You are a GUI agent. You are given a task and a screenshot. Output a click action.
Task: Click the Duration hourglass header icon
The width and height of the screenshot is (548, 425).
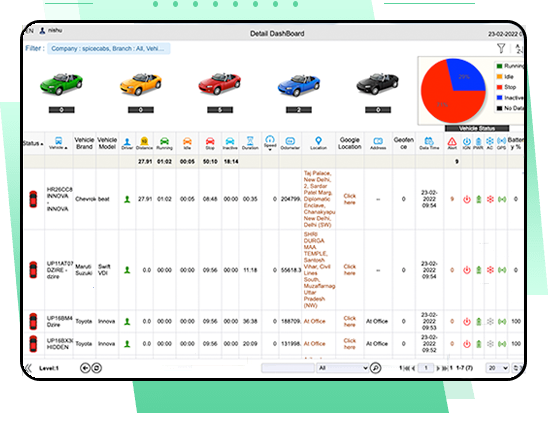pyautogui.click(x=250, y=141)
